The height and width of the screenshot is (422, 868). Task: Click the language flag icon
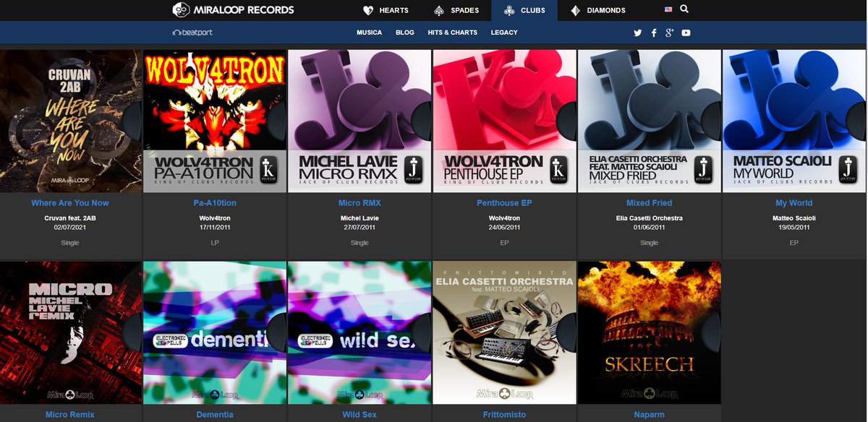pyautogui.click(x=668, y=9)
